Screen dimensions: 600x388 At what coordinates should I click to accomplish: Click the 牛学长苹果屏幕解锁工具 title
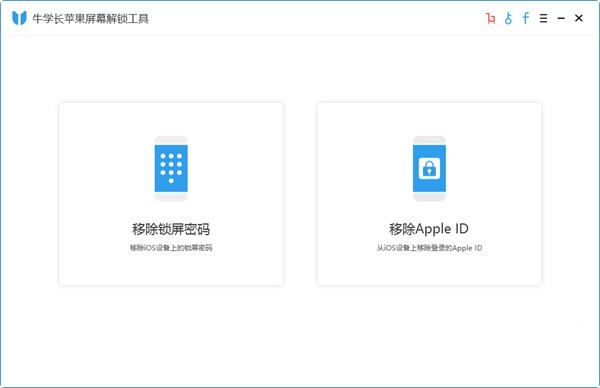coord(91,18)
